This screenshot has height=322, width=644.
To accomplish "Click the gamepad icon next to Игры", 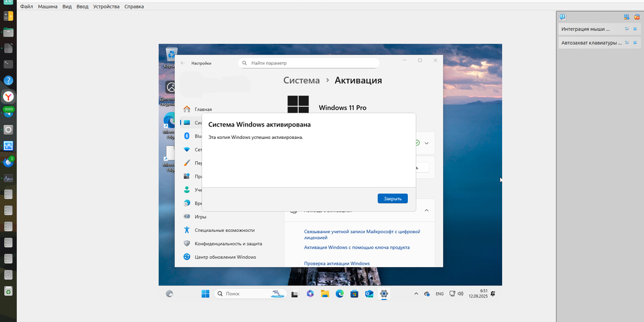I will [x=187, y=216].
